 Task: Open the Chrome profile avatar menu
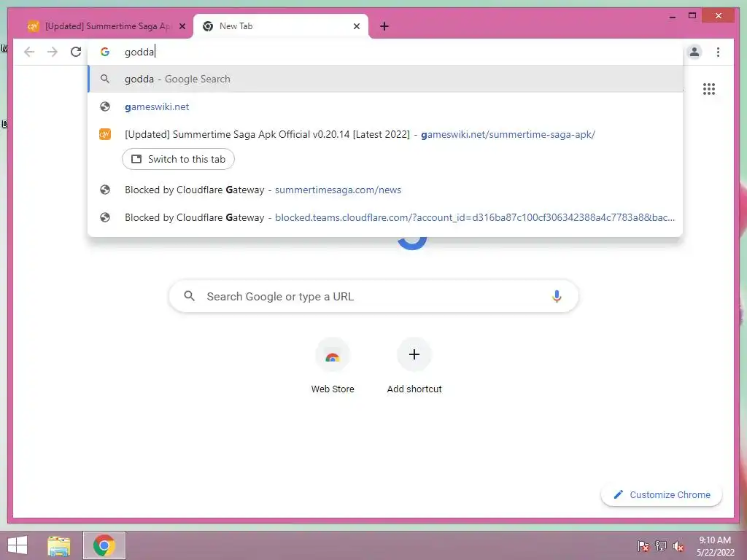[694, 52]
